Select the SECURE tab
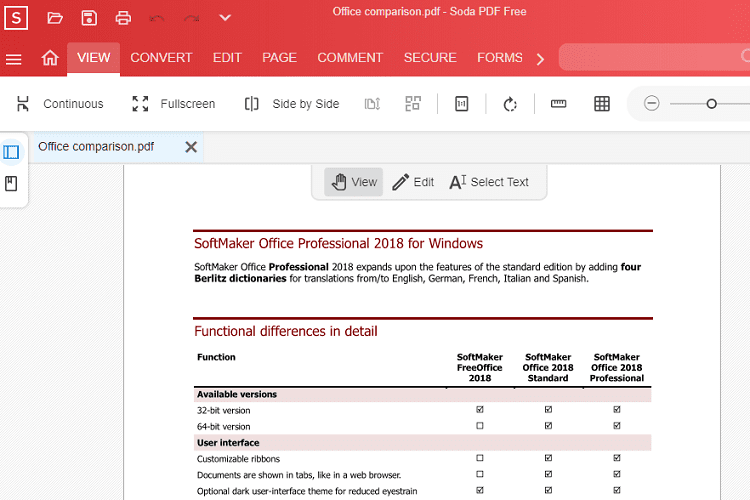The width and height of the screenshot is (750, 500). [x=430, y=58]
